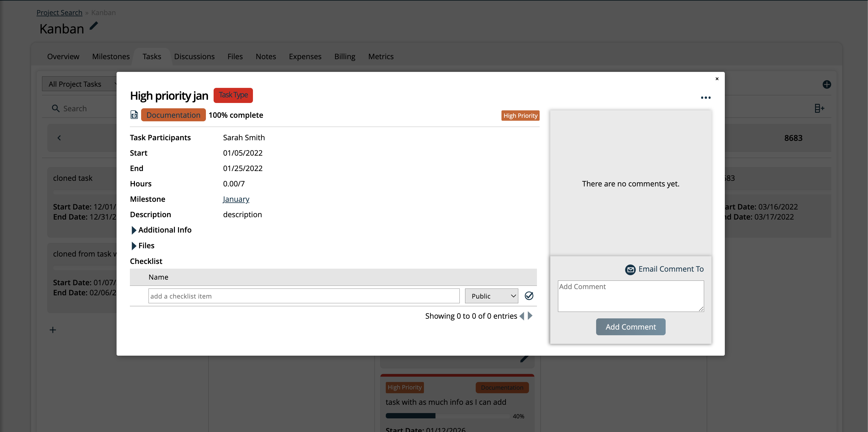Open the All Project Tasks filter dropdown
Screen dimensions: 868x432
click(81, 83)
